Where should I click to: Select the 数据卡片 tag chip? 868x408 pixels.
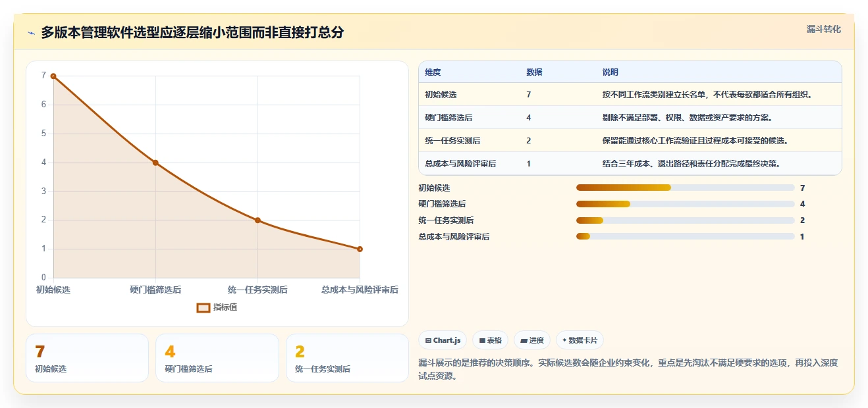[580, 340]
